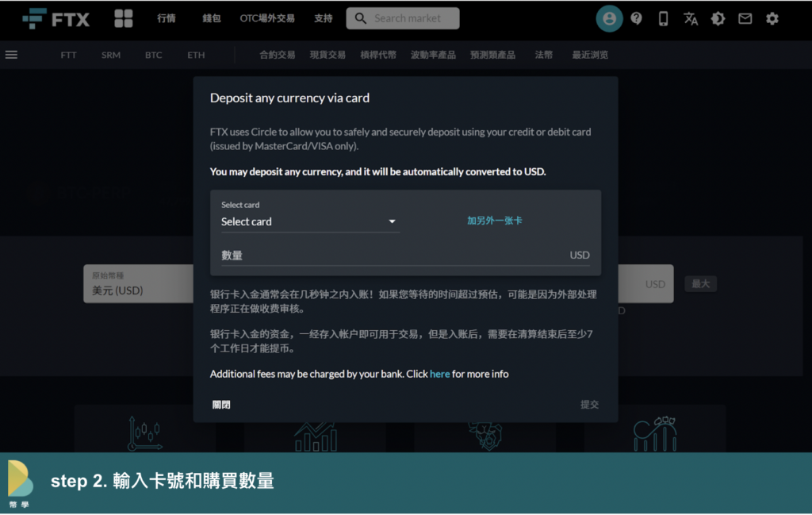Open the mail inbox icon
This screenshot has height=515, width=812.
(x=745, y=19)
